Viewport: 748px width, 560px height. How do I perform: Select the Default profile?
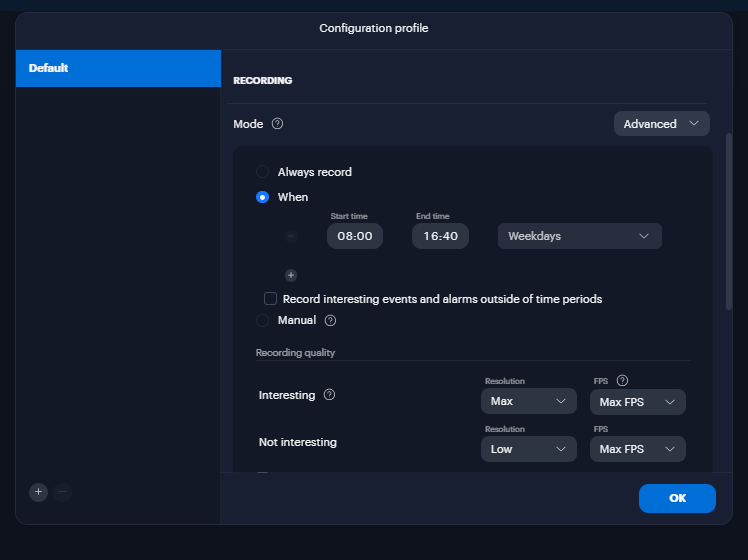click(118, 68)
